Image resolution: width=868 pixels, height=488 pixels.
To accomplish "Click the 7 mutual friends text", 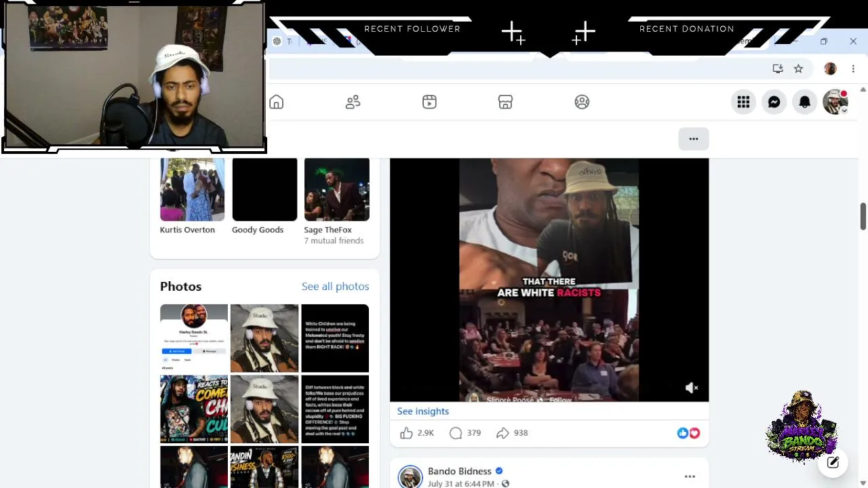I will coord(334,241).
